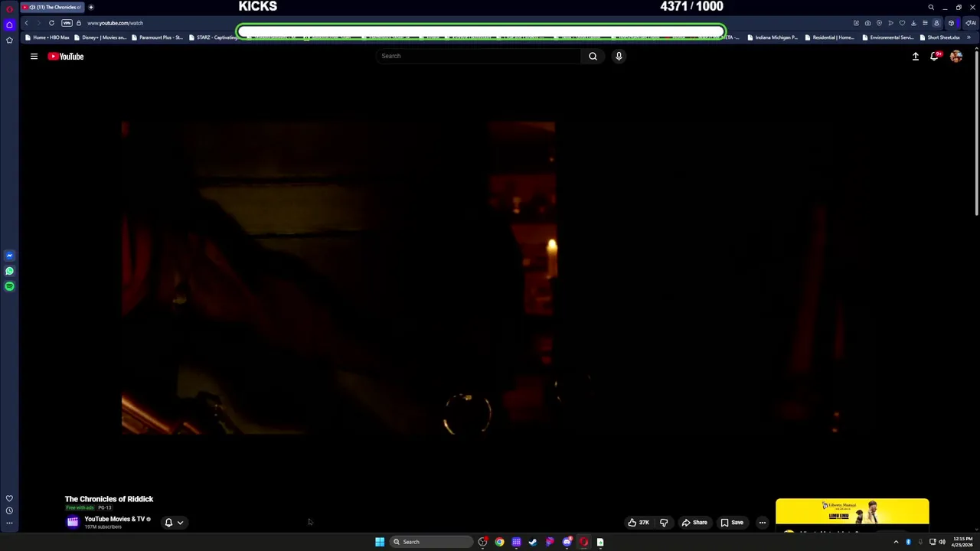Open extensions cube icon in toolbar
This screenshot has height=551, width=980.
pos(951,23)
